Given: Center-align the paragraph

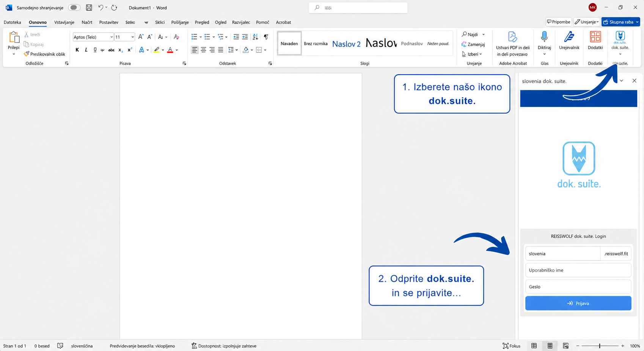Looking at the screenshot, I should point(203,50).
